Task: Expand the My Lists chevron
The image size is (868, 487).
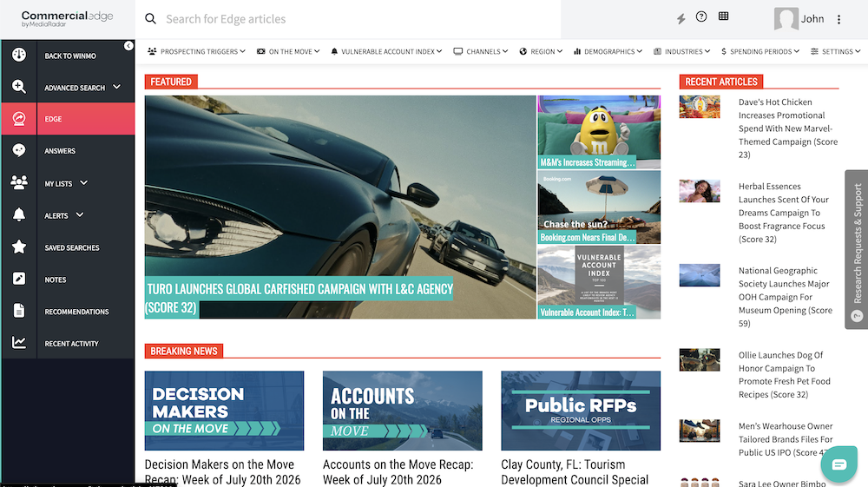Action: [x=83, y=182]
